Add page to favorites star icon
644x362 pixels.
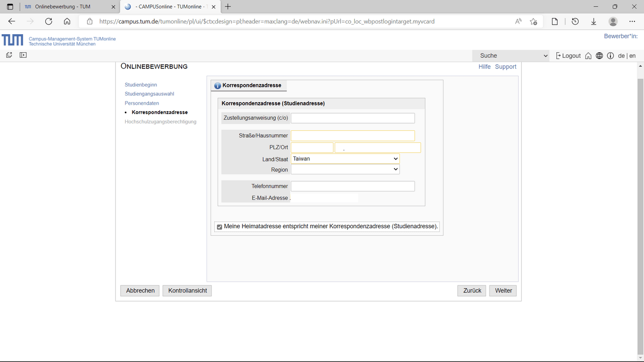click(x=534, y=22)
